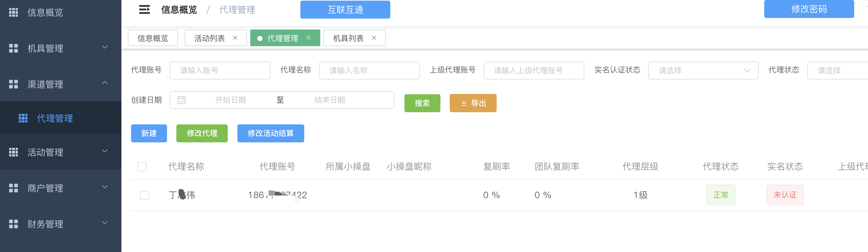Check the row checkbox for agent 丁*伟
868x252 pixels.
pos(144,195)
